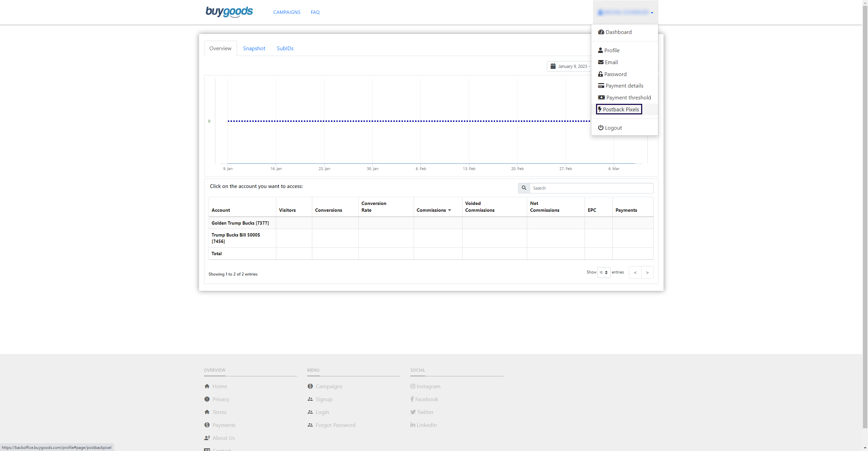Click the Logout power icon
868x451 pixels.
(x=600, y=128)
